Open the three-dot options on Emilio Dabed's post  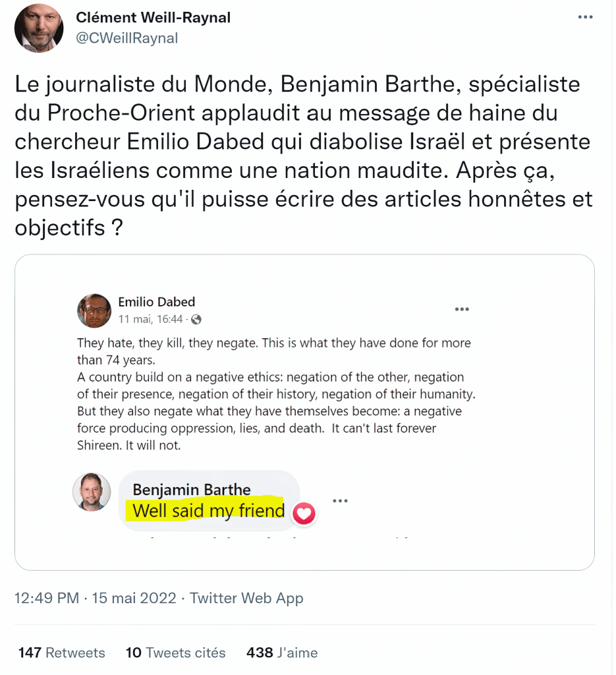point(462,309)
